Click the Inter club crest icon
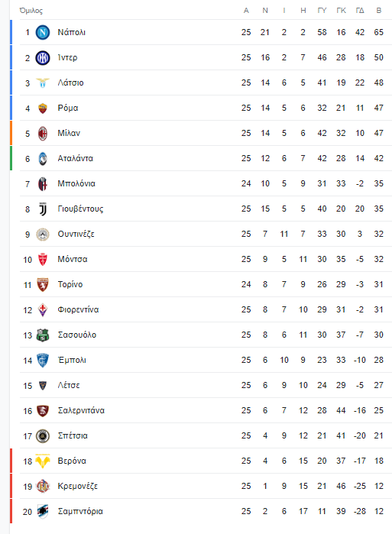This screenshot has width=392, height=534. 43,58
